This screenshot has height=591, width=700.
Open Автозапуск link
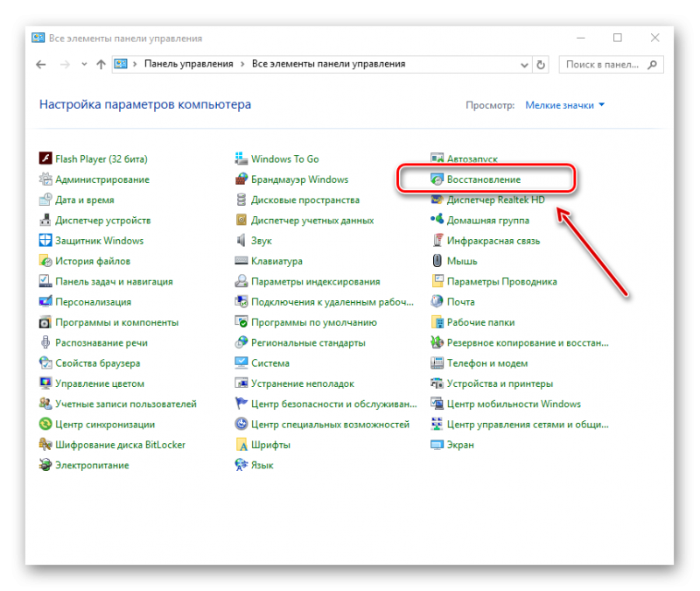pos(472,158)
